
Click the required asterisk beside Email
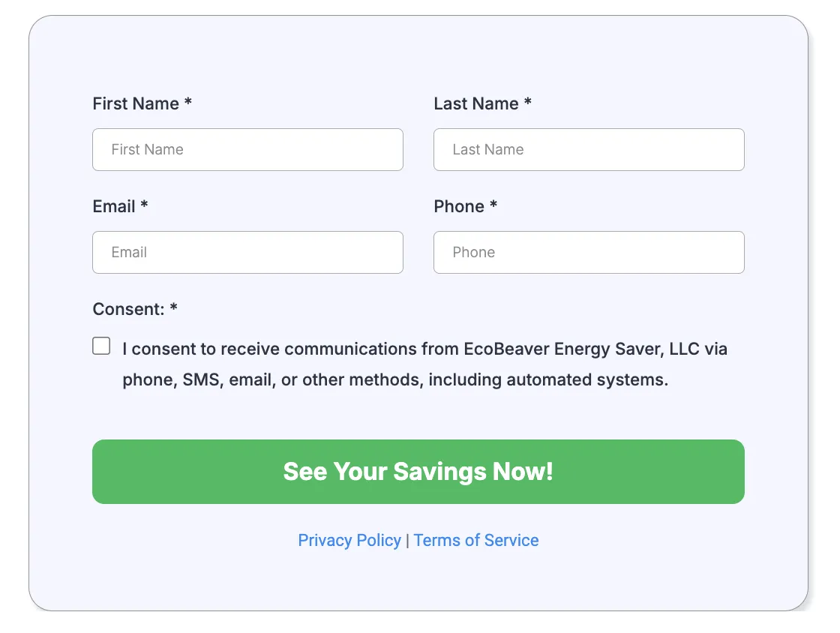(144, 205)
